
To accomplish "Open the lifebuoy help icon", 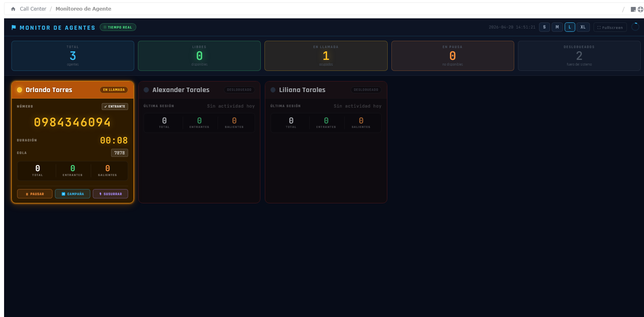I will [x=640, y=9].
